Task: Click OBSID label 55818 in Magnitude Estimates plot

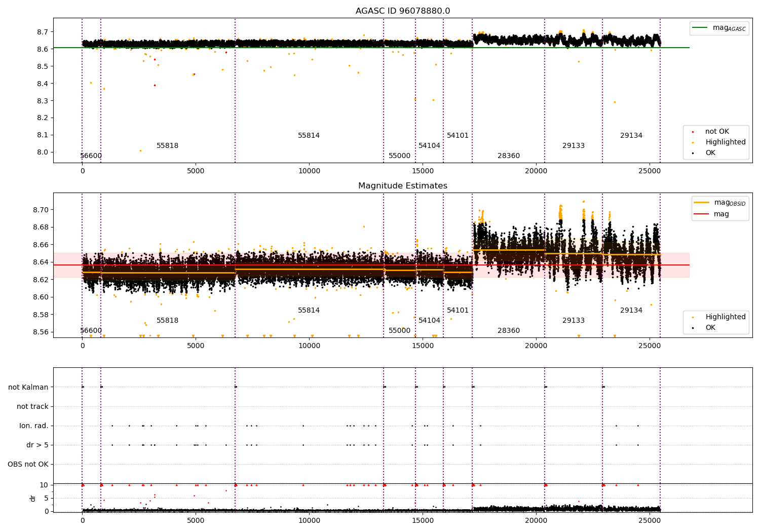Action: (168, 320)
